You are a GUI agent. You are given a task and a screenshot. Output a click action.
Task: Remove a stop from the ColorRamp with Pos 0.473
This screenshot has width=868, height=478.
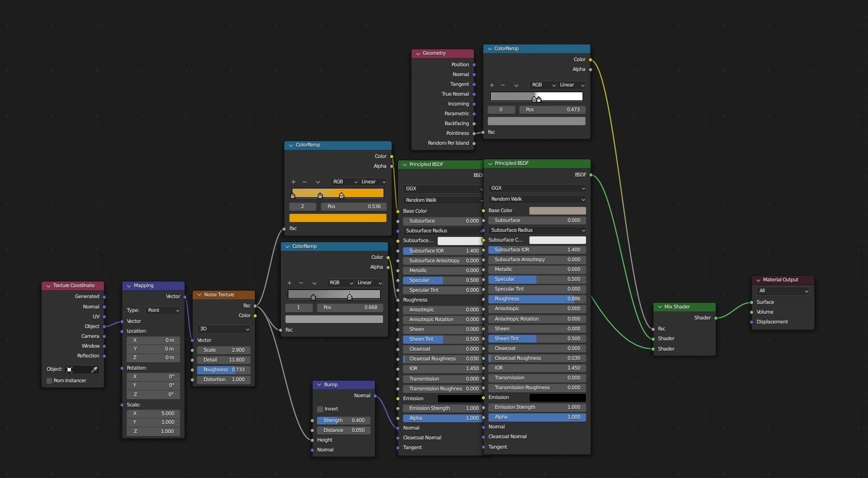[503, 85]
